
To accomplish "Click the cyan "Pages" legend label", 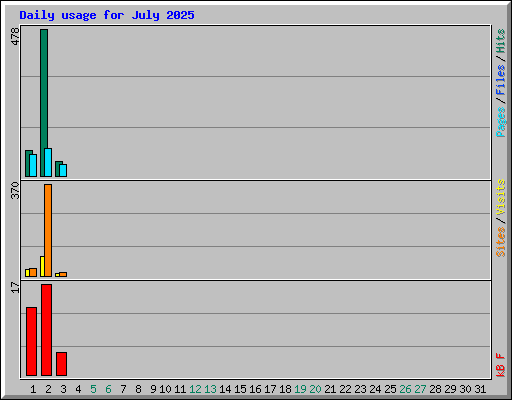I will (x=501, y=122).
